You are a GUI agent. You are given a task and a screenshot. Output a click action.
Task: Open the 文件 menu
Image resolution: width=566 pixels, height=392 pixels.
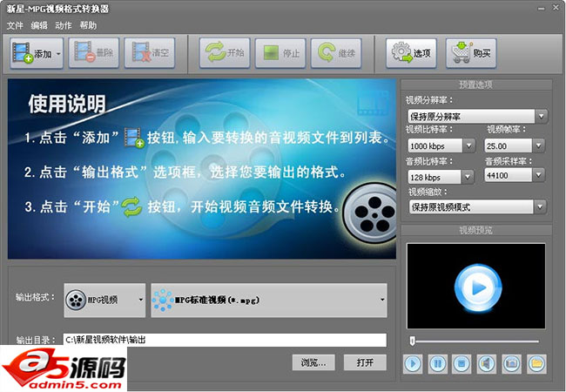(x=15, y=25)
